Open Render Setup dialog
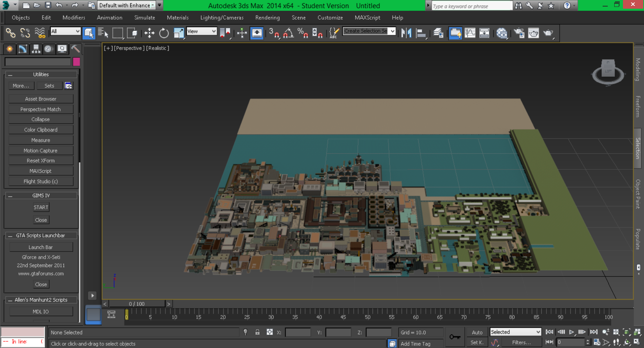 (x=519, y=33)
